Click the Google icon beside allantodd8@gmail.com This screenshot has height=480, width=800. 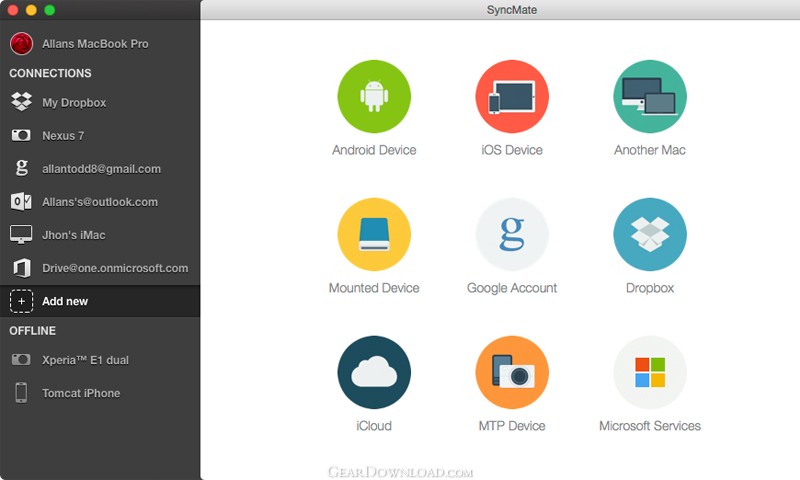coord(21,168)
